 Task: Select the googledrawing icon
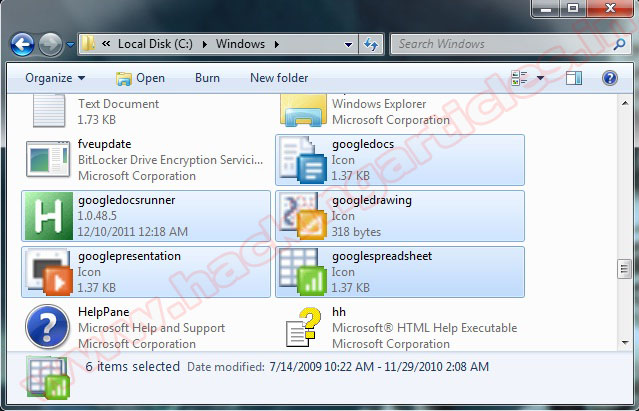pyautogui.click(x=304, y=216)
